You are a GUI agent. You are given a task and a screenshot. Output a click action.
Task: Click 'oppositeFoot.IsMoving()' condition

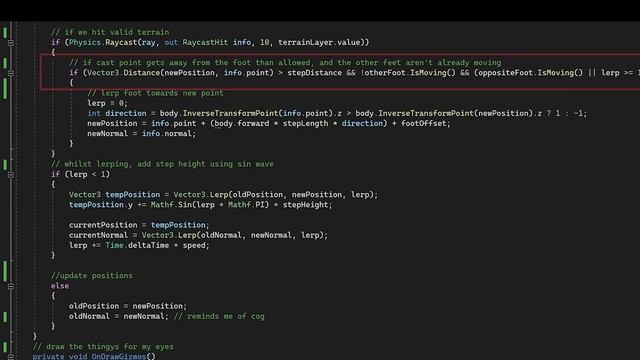tap(531, 73)
